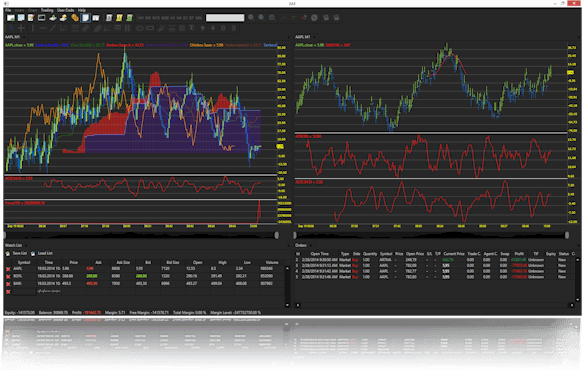
Task: Select the vertical line drawing tool
Action: [33, 28]
